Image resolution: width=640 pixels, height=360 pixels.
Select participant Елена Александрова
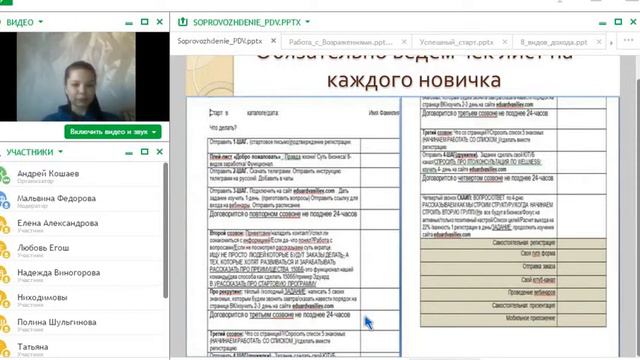[x=81, y=225]
